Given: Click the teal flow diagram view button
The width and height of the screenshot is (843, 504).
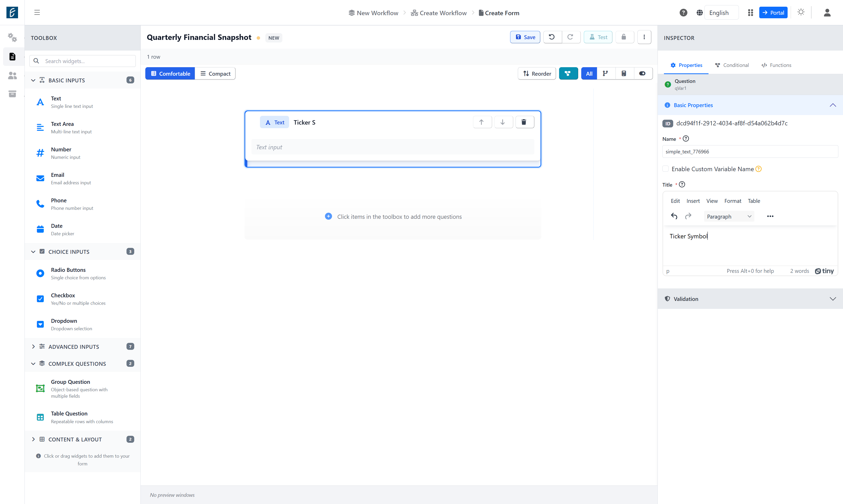Looking at the screenshot, I should click(568, 73).
